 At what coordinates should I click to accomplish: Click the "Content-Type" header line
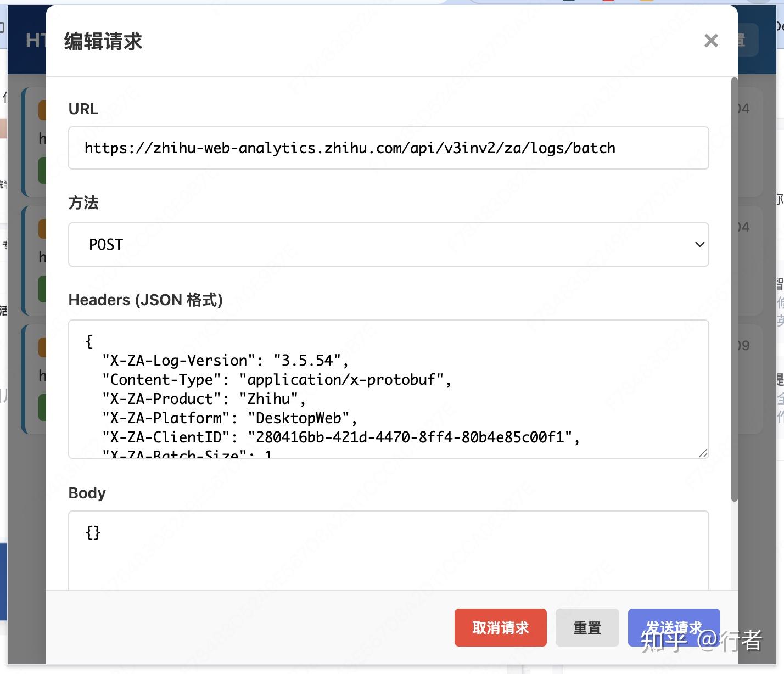277,380
